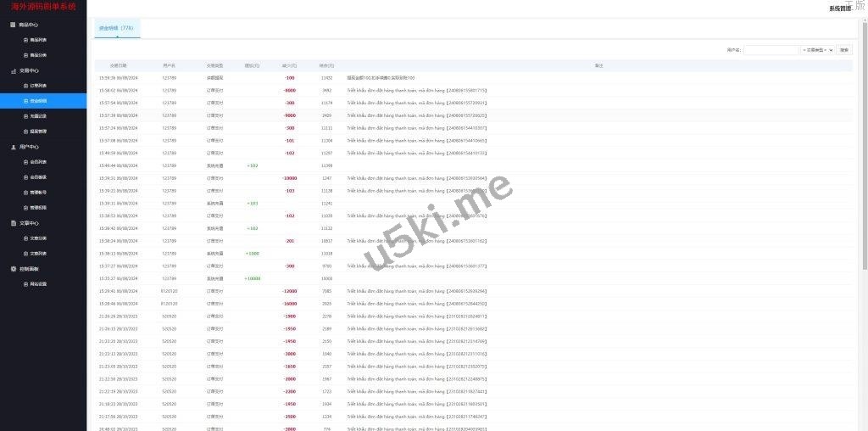Click the icon beside 订单列表
Image resolution: width=868 pixels, height=431 pixels.
(x=25, y=86)
